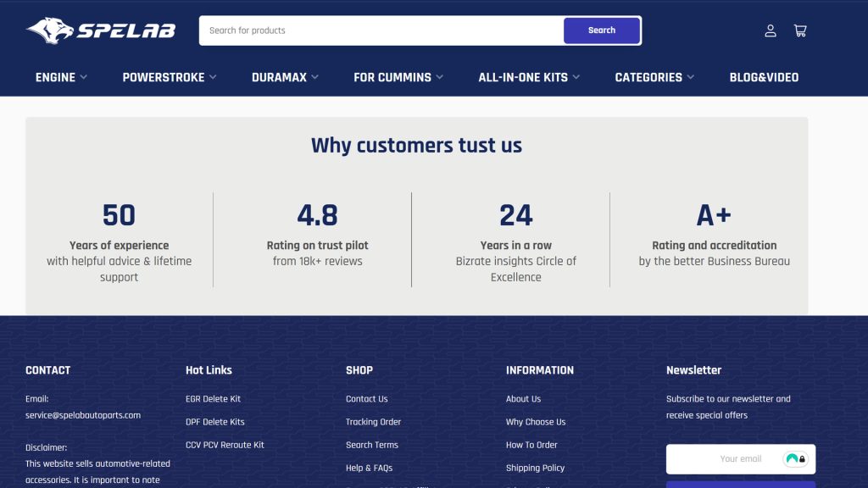Viewport: 868px width, 488px height.
Task: Click the 'Hot Links' footer heading
Action: click(209, 370)
